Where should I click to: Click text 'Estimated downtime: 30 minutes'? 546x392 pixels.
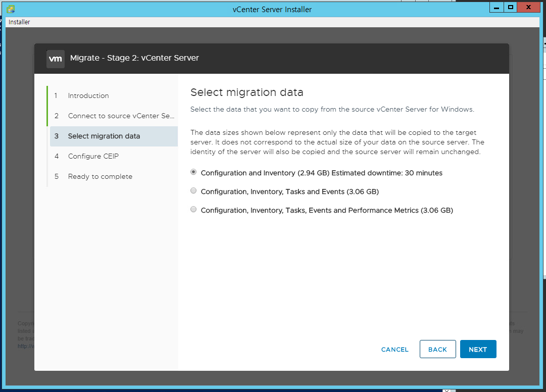387,173
